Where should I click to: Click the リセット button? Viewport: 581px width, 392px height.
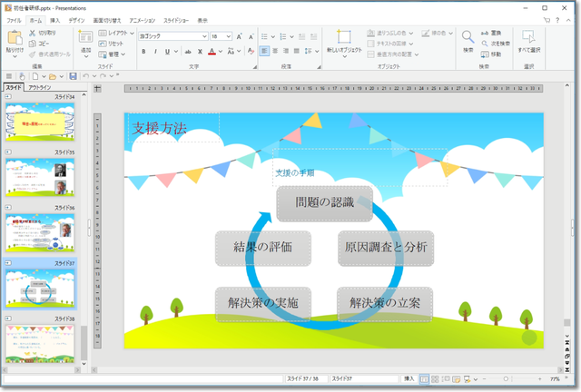pos(115,43)
